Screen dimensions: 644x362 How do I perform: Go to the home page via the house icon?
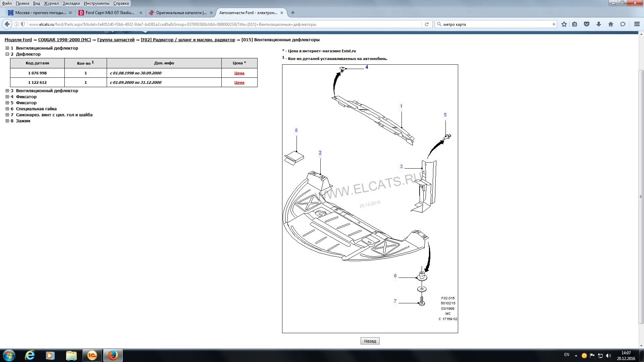pyautogui.click(x=611, y=24)
